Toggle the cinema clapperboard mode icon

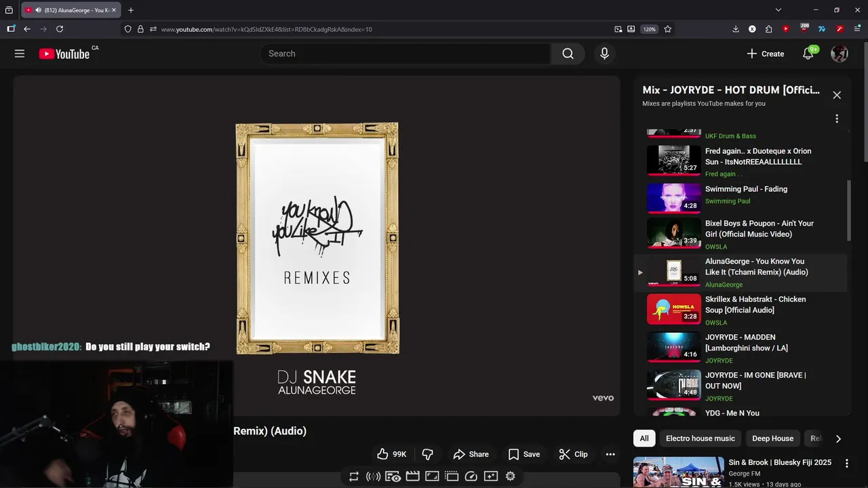tap(412, 476)
